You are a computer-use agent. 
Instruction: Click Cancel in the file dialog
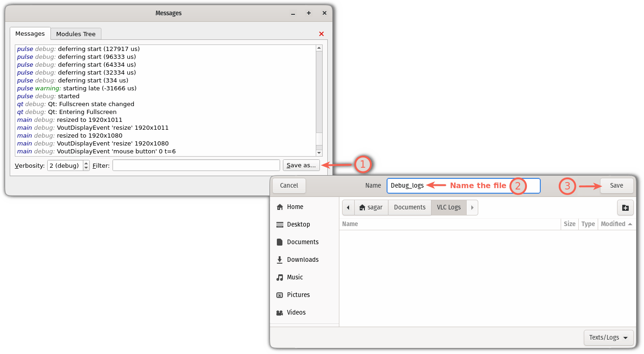click(289, 185)
